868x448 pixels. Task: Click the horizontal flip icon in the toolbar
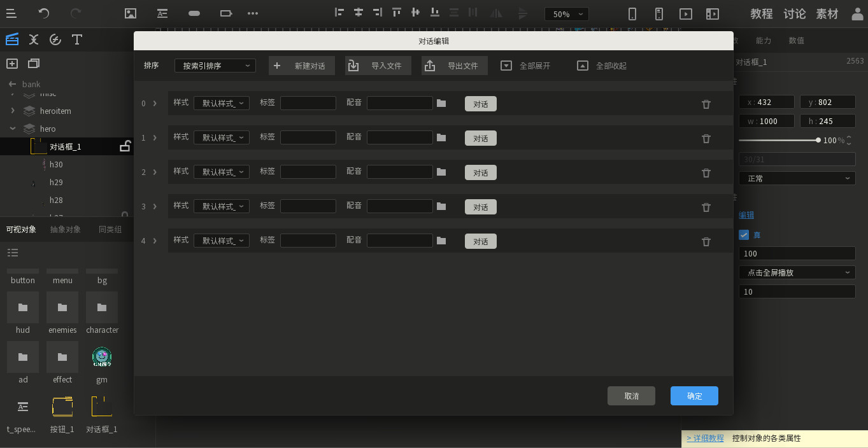point(496,13)
